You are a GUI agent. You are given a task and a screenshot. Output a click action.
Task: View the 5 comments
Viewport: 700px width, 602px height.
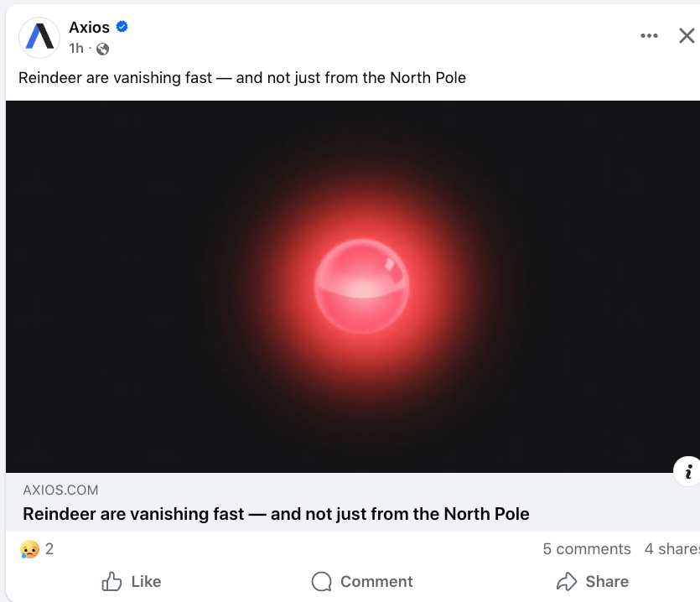[586, 549]
